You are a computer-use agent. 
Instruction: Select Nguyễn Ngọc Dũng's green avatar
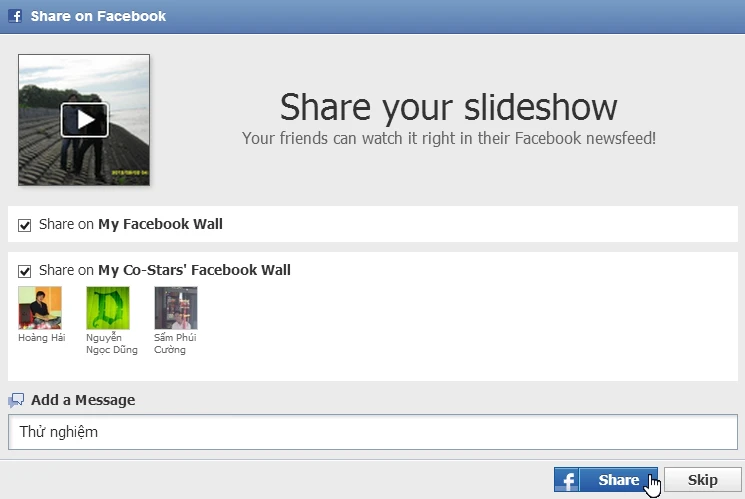pyautogui.click(x=108, y=308)
